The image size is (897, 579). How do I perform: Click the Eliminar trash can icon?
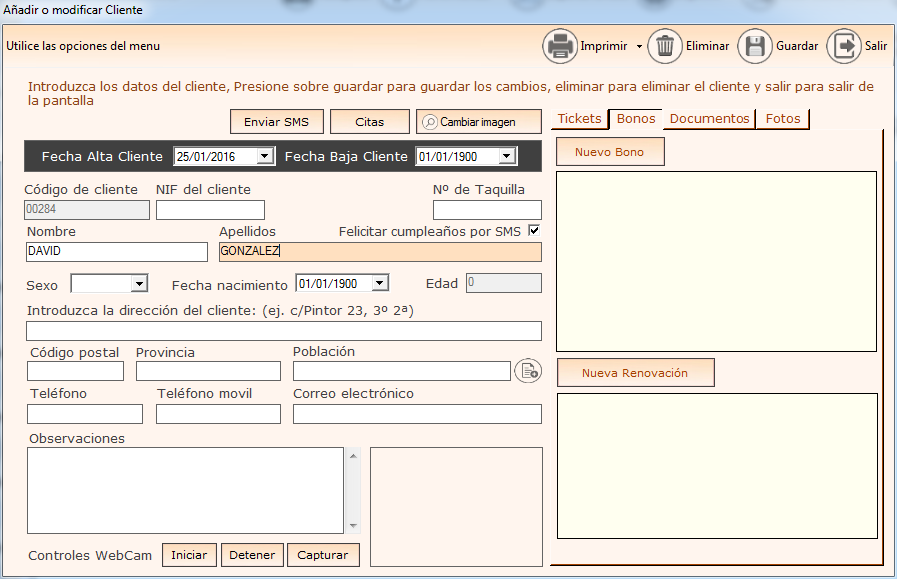[665, 46]
